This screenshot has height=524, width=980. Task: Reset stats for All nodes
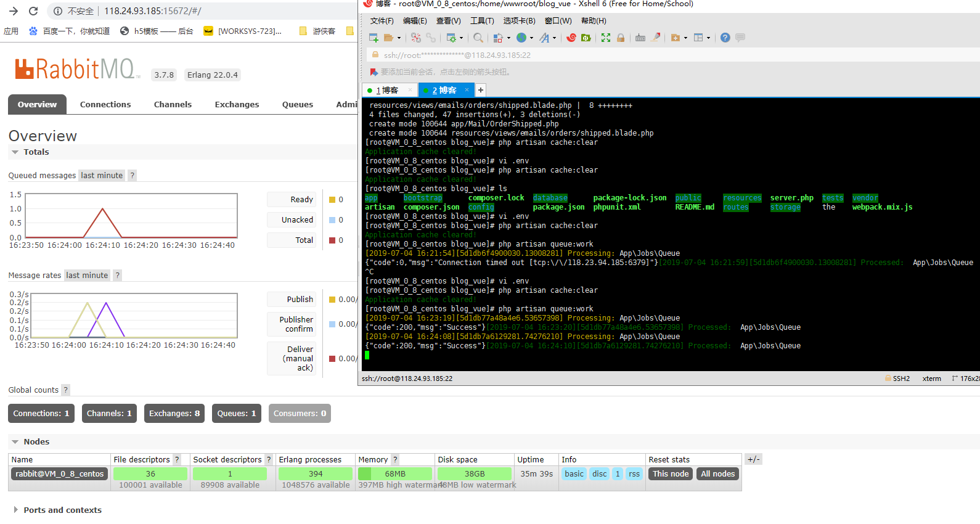click(718, 473)
